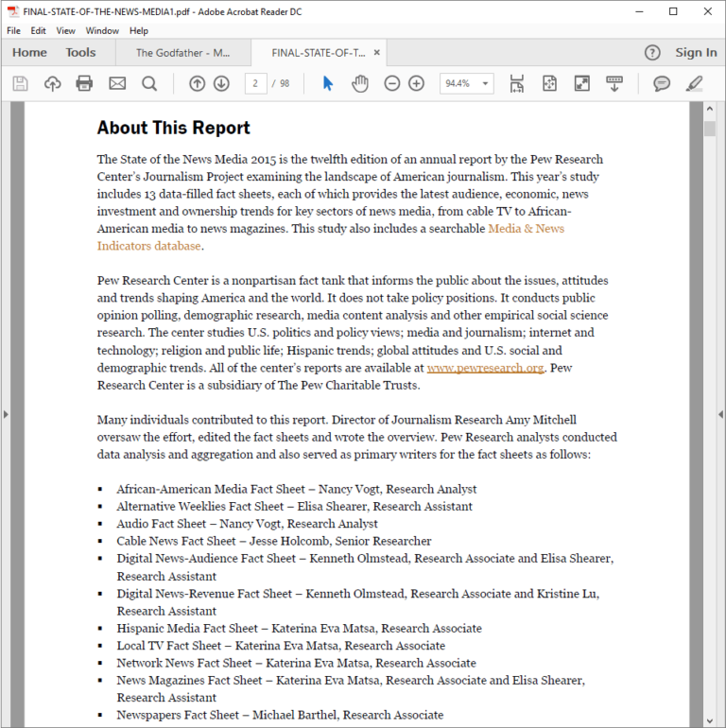The height and width of the screenshot is (728, 726).
Task: Open the Help menu
Action: click(138, 30)
